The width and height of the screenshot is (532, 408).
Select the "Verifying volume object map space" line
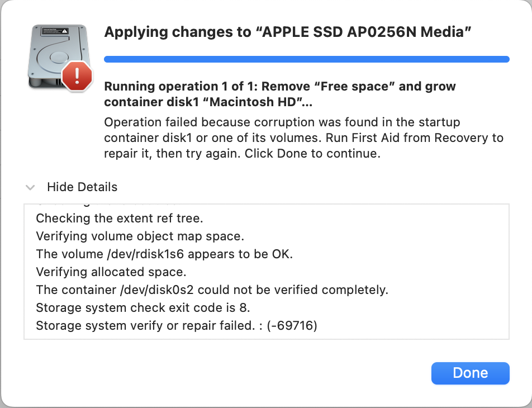pyautogui.click(x=140, y=236)
